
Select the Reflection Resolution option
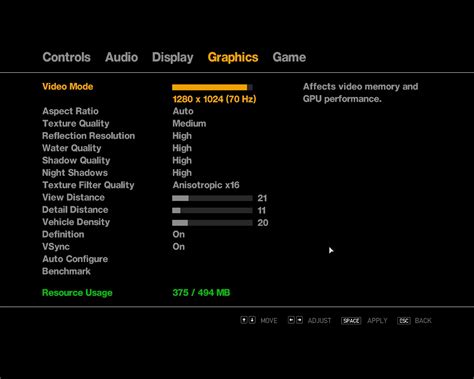pyautogui.click(x=89, y=136)
